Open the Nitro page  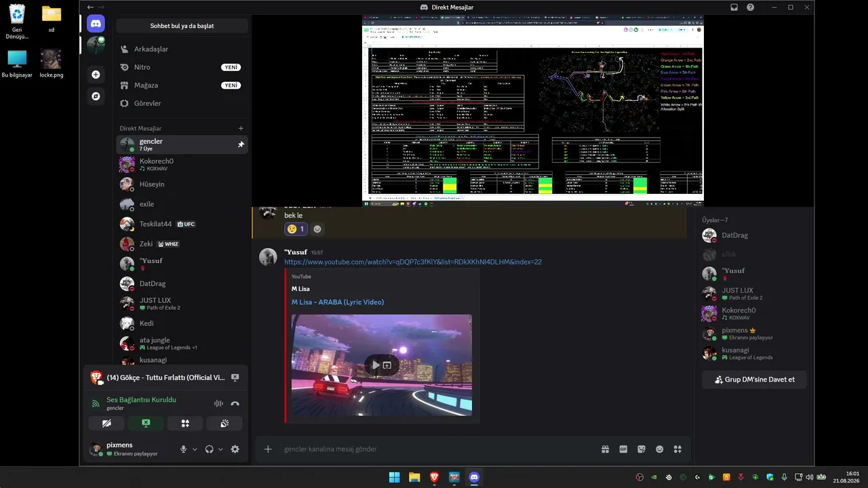tap(182, 67)
